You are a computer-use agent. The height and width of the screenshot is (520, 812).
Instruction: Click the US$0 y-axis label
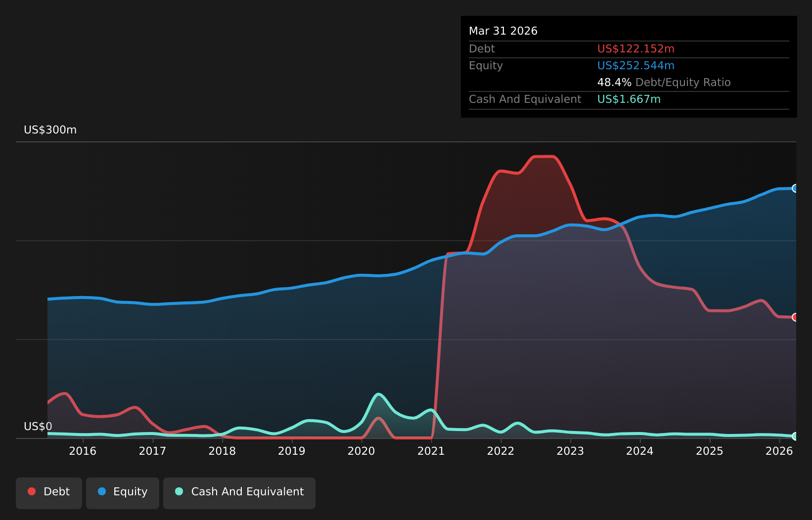pos(38,427)
